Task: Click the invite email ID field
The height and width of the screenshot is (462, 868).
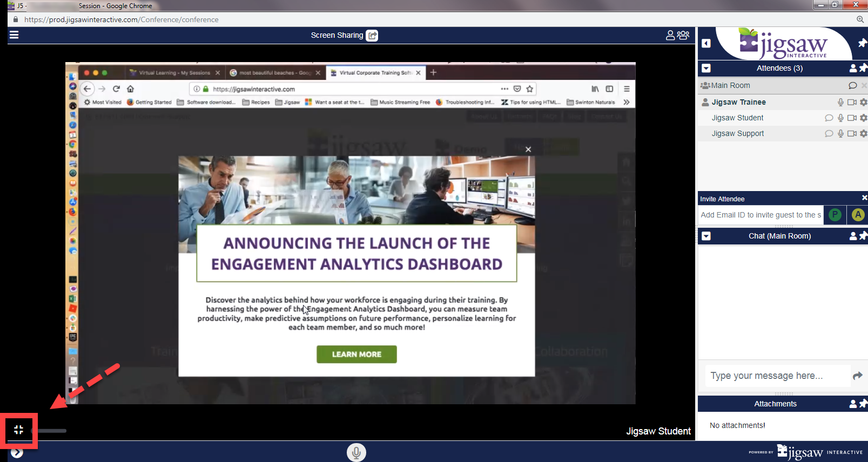Action: coord(761,215)
